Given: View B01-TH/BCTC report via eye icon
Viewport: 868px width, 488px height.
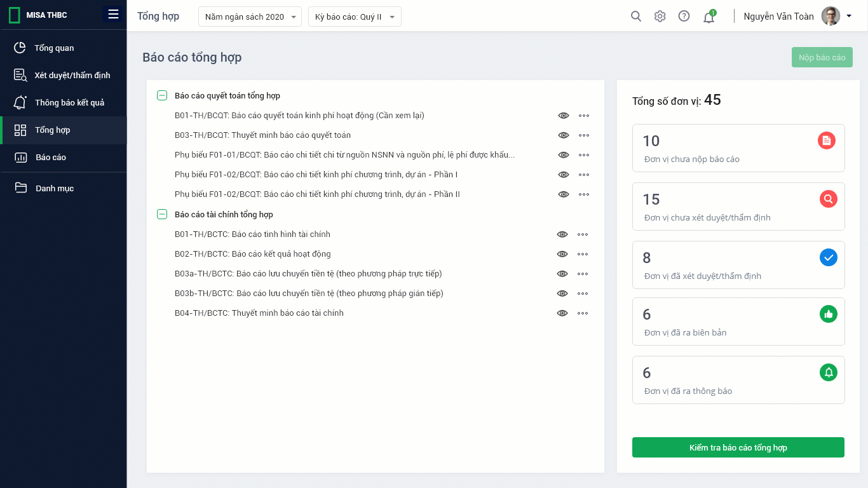Looking at the screenshot, I should coord(562,234).
